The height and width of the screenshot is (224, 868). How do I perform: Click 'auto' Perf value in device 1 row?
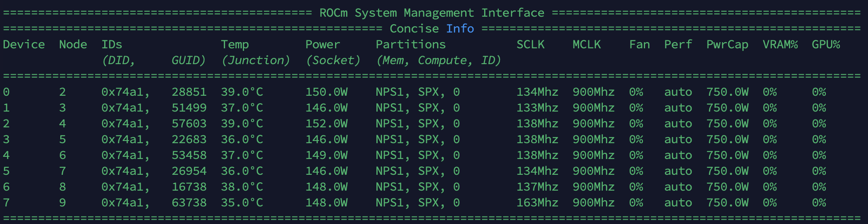pyautogui.click(x=678, y=108)
